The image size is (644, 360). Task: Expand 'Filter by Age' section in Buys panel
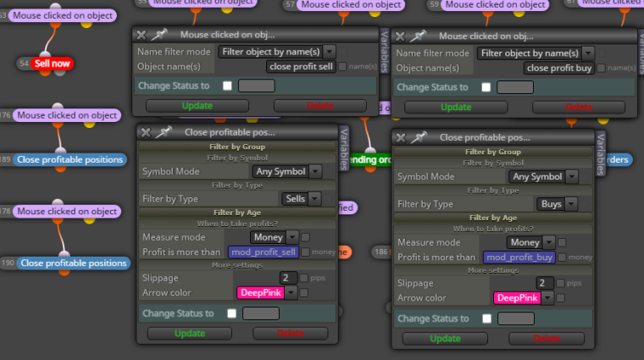point(493,218)
